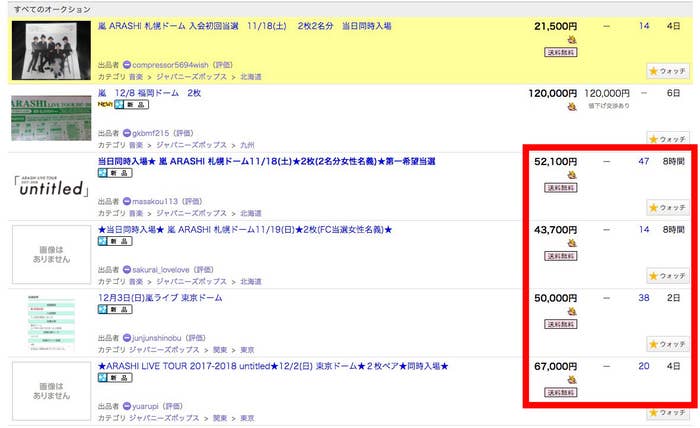Open the yuarupi seller profile
Viewport: 700px width, 428px height.
point(146,406)
